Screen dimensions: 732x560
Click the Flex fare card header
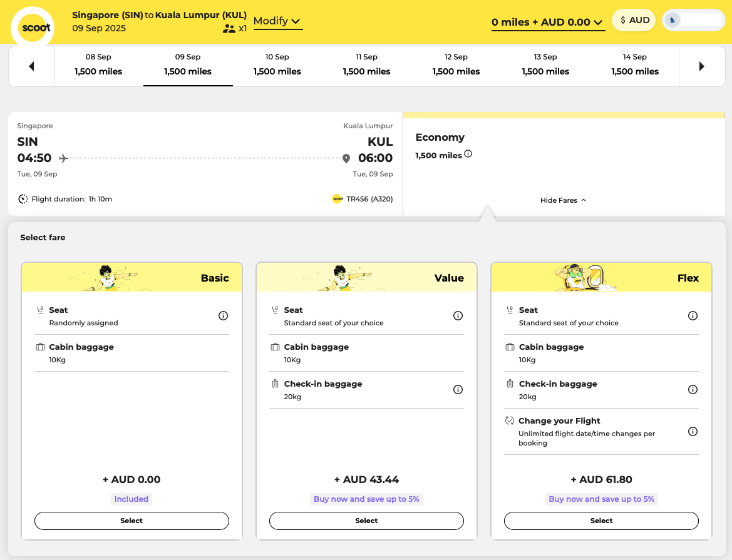601,277
